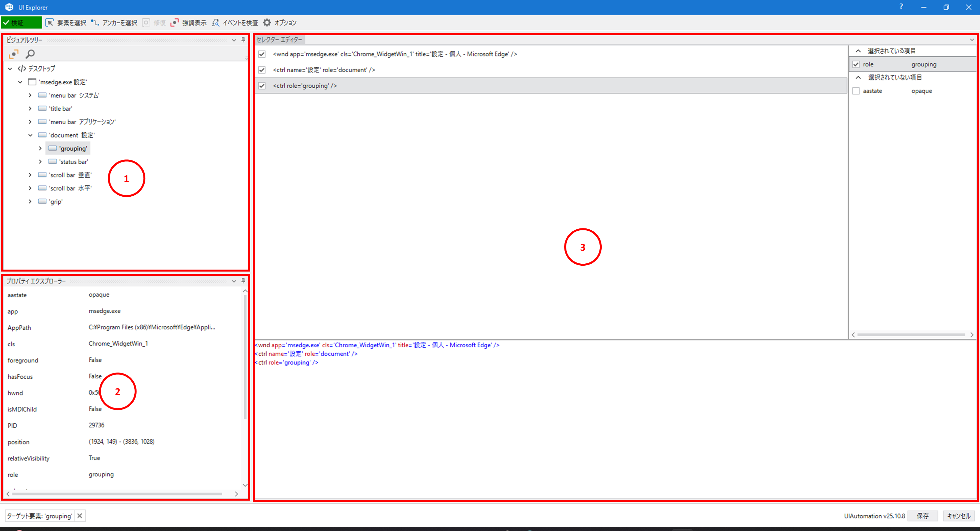Collapse the 'document 設定' tree node
Image resolution: width=980 pixels, height=531 pixels.
click(x=30, y=135)
